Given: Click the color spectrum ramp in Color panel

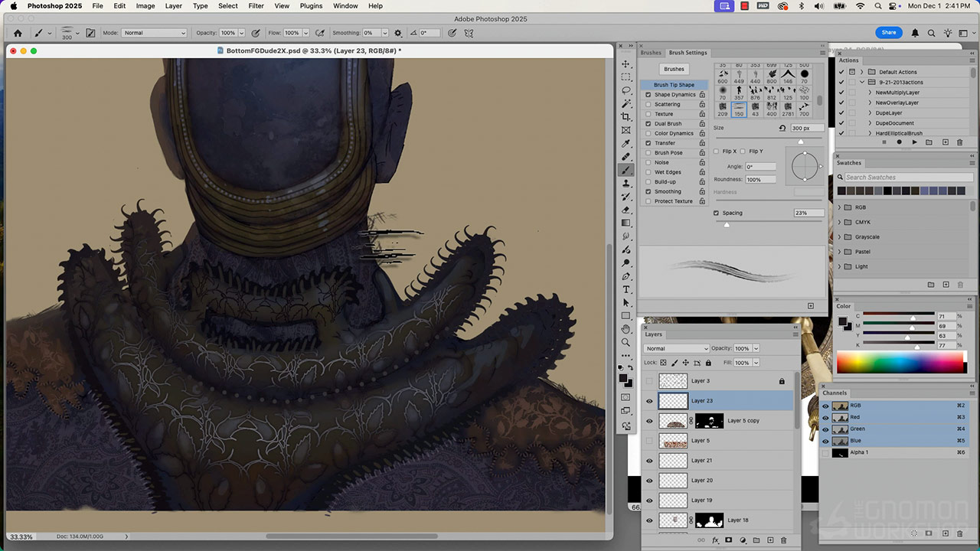Looking at the screenshot, I should [901, 362].
